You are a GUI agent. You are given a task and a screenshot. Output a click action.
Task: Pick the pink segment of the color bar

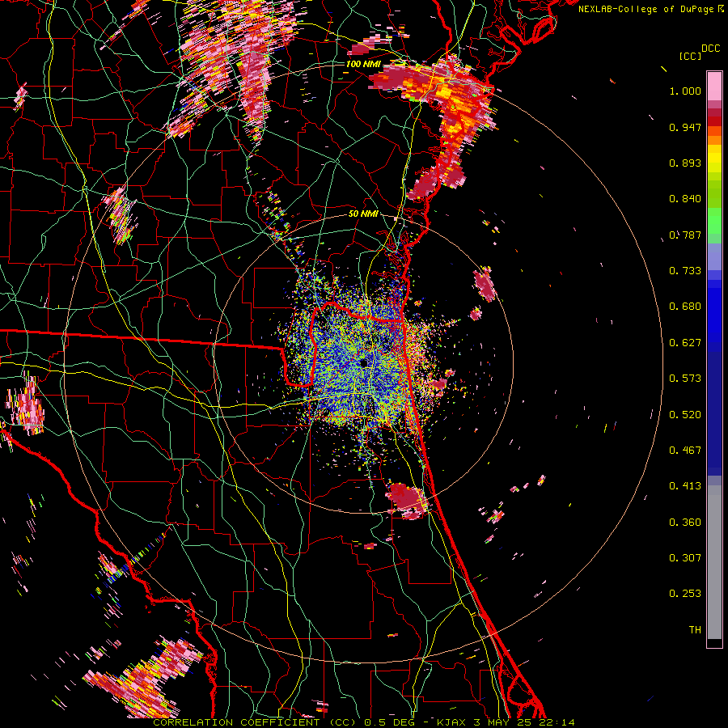coord(714,87)
